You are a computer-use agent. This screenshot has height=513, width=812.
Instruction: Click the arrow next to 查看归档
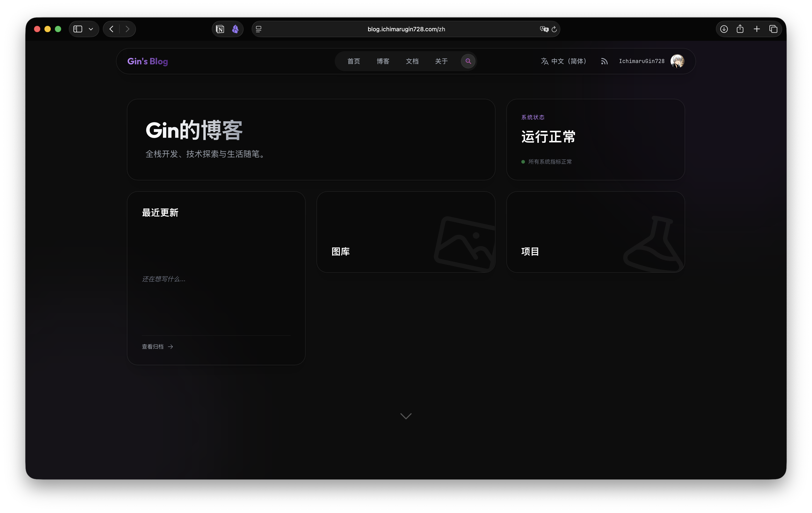click(170, 347)
